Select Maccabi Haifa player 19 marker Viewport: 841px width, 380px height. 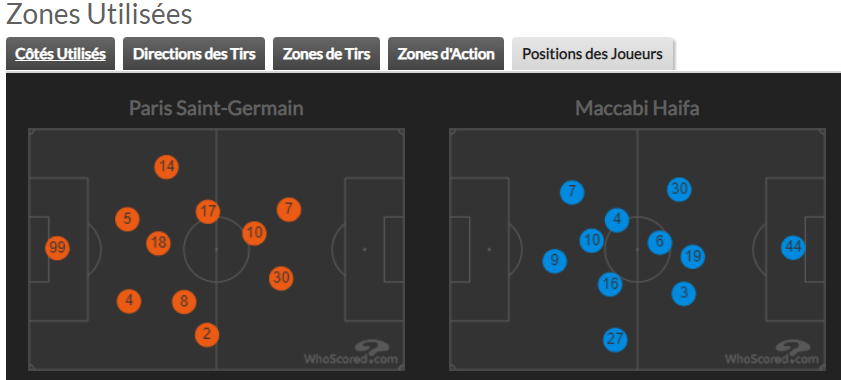pyautogui.click(x=693, y=257)
